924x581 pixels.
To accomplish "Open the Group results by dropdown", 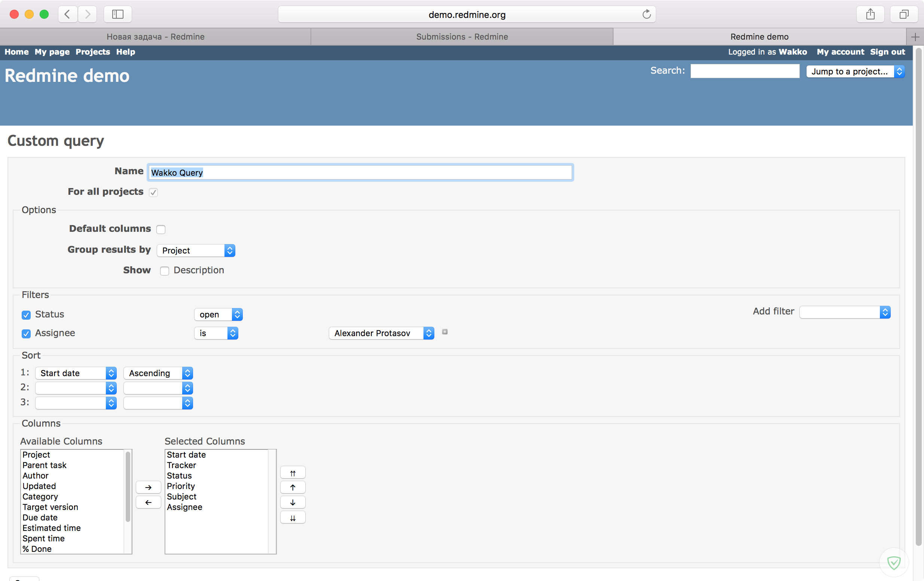I will coord(196,250).
